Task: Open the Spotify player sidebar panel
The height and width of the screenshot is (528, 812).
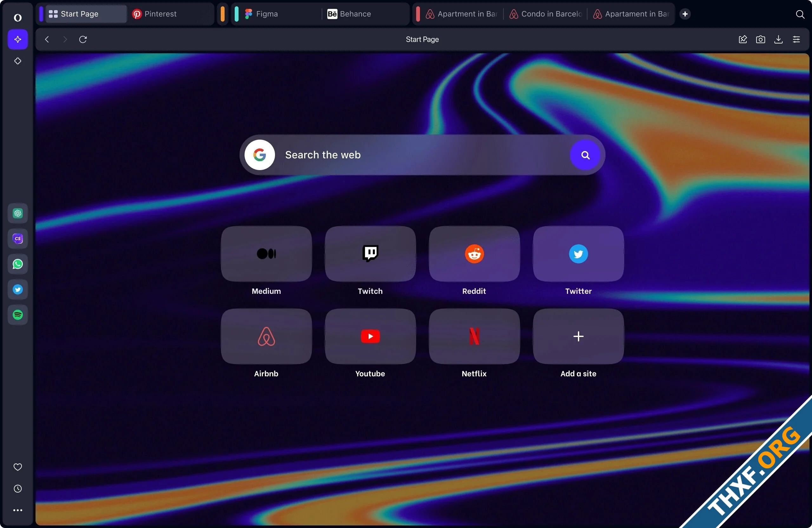Action: [17, 315]
